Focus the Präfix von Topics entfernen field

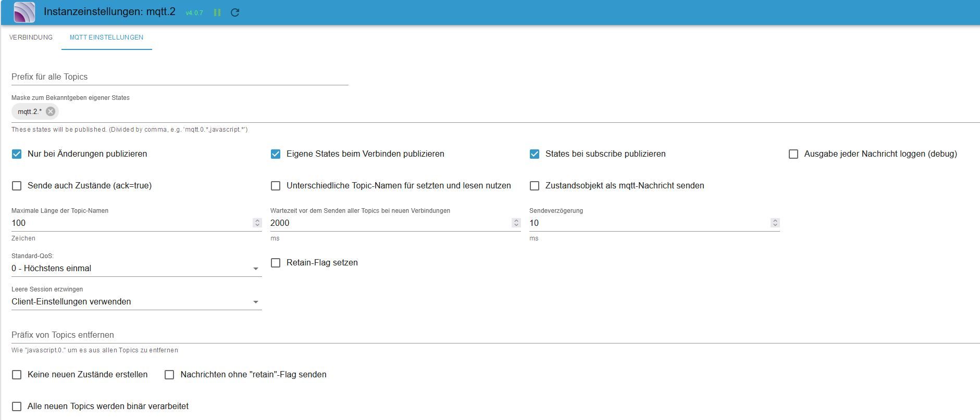click(x=495, y=335)
